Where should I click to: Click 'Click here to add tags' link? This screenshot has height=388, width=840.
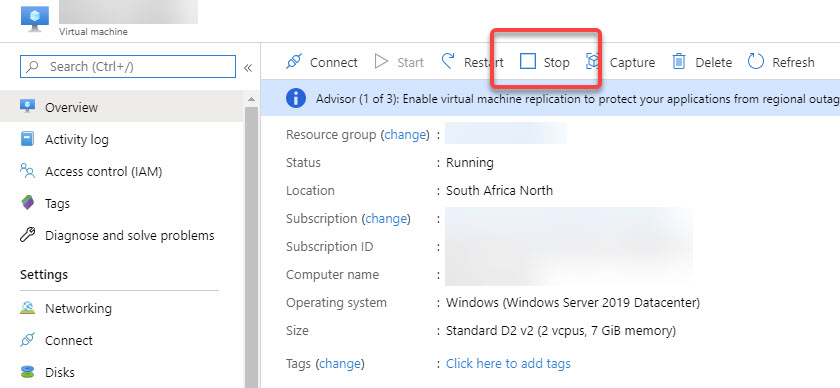(508, 363)
